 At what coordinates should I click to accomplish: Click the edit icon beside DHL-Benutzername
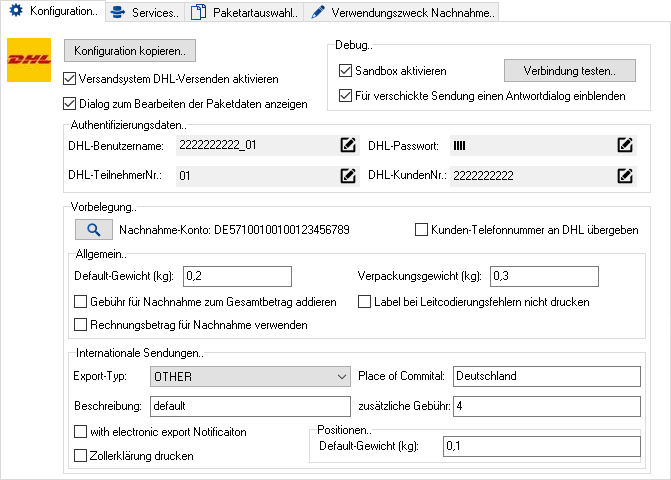click(x=348, y=145)
